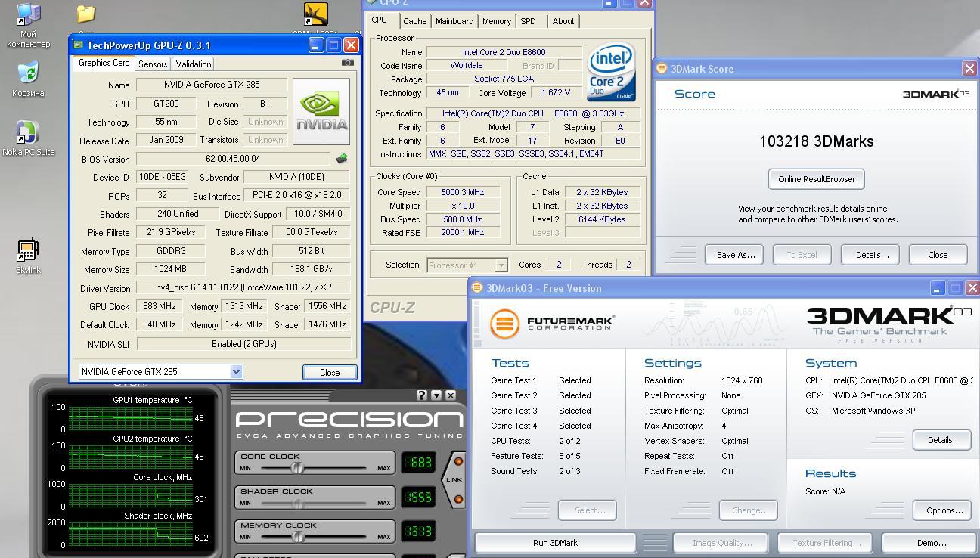The width and height of the screenshot is (980, 558).
Task: Click the 3DMark Score title bar icon
Action: (662, 68)
